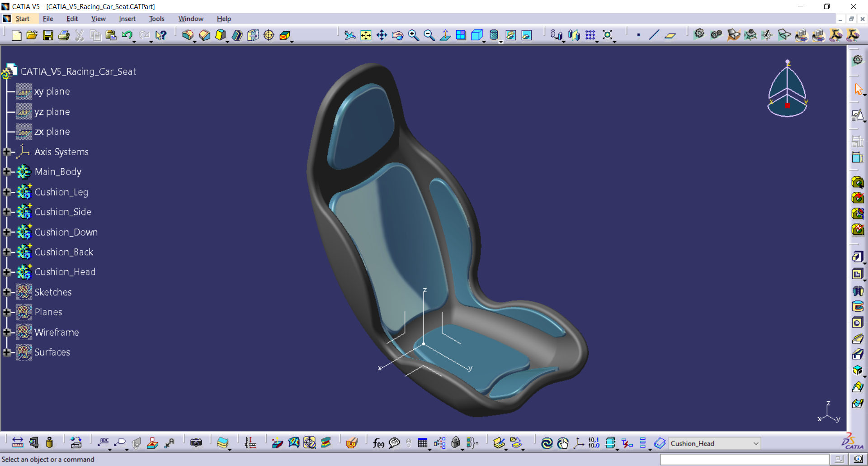Open the File menu
This screenshot has width=868, height=466.
[48, 19]
